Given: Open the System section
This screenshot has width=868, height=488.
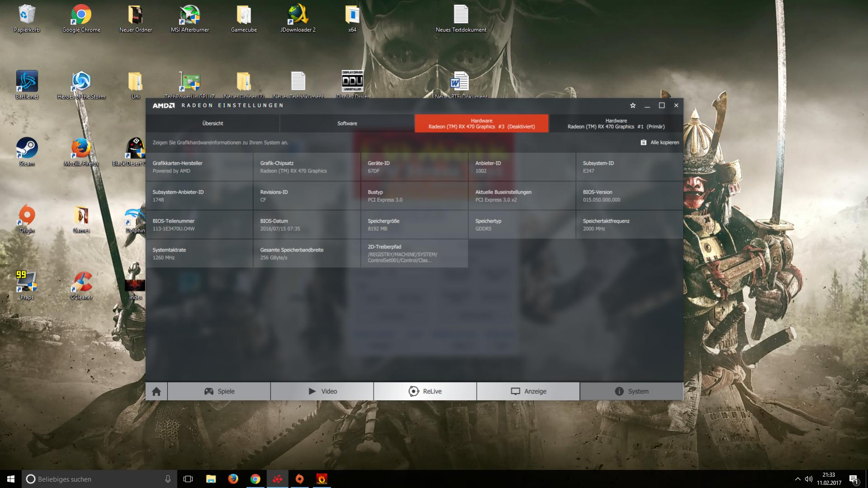Looking at the screenshot, I should (631, 391).
